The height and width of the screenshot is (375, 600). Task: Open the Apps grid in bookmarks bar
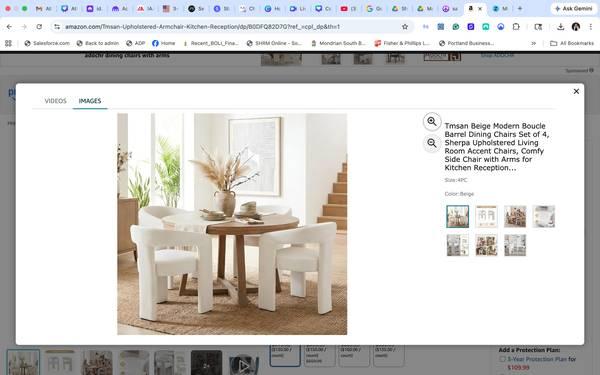coord(8,43)
